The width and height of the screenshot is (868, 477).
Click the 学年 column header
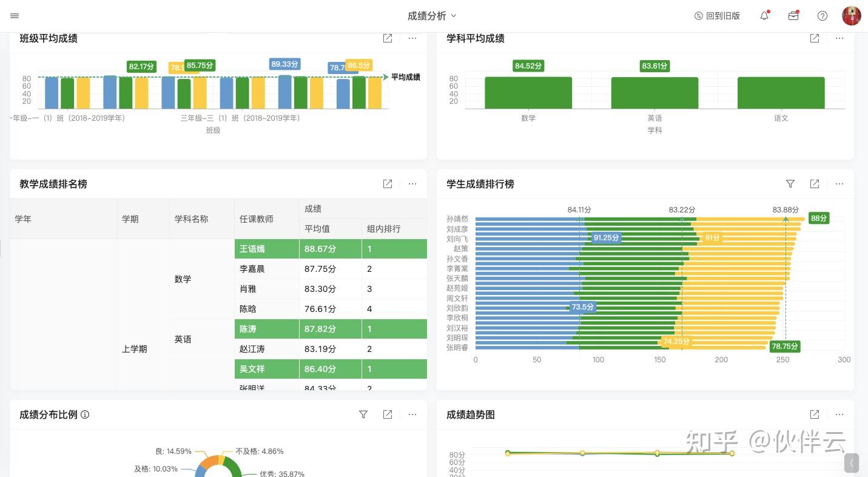tap(63, 219)
